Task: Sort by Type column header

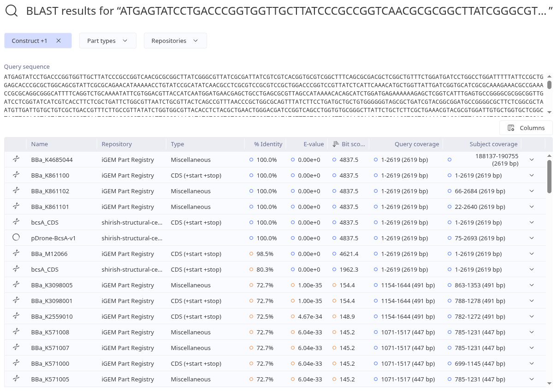Action: [178, 144]
